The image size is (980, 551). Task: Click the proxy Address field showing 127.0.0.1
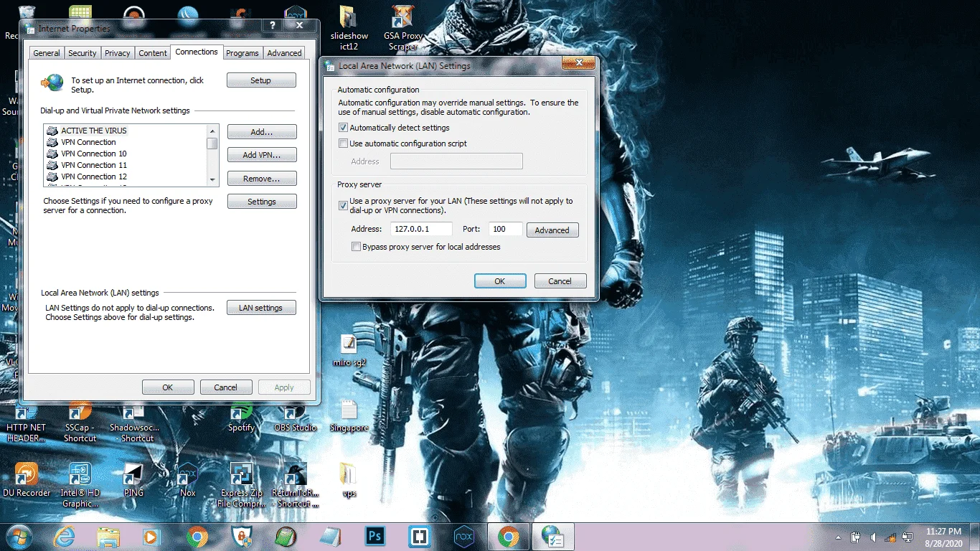click(421, 229)
